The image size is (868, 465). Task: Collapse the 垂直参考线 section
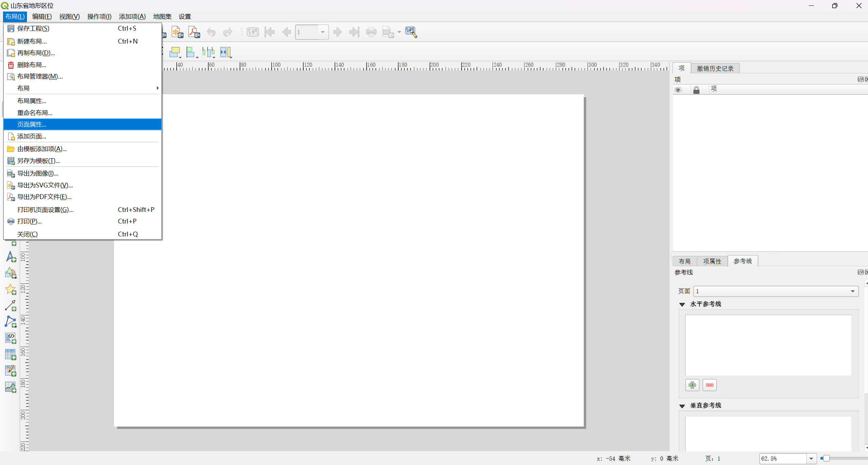[x=682, y=406]
